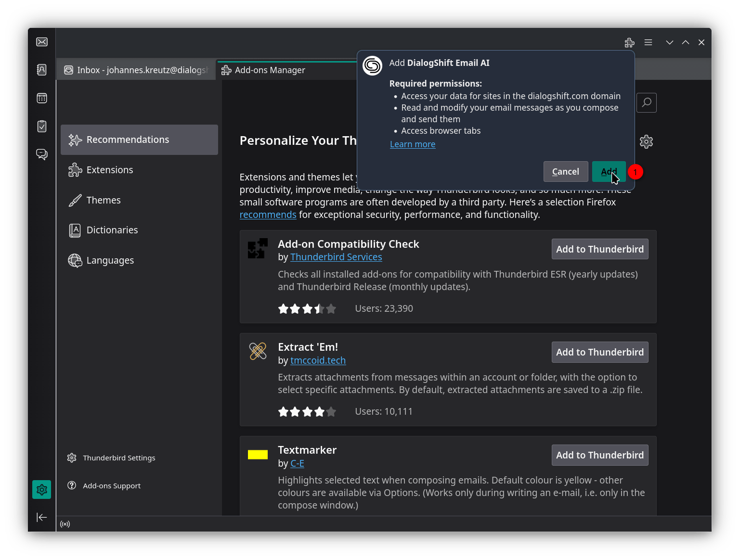
Task: Click the Add-on Compatibility Check icon
Action: [258, 248]
